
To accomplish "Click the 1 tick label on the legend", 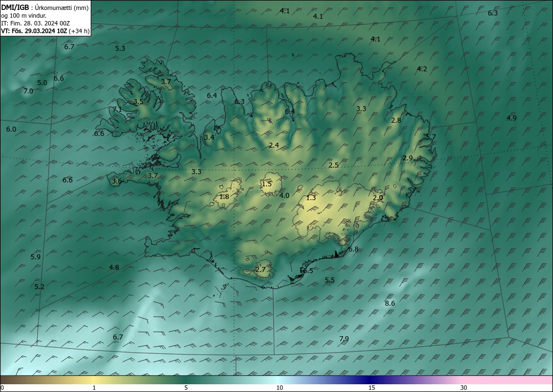I will 94,388.
